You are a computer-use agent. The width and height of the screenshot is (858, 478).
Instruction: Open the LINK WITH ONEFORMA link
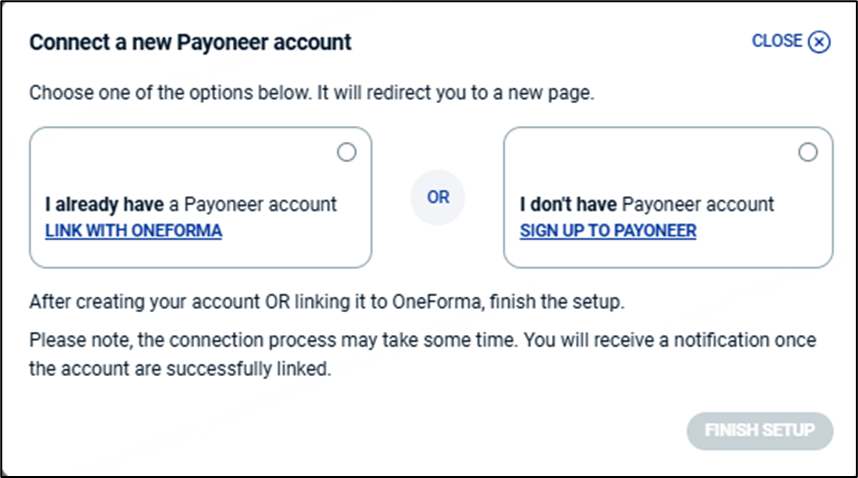click(x=133, y=231)
